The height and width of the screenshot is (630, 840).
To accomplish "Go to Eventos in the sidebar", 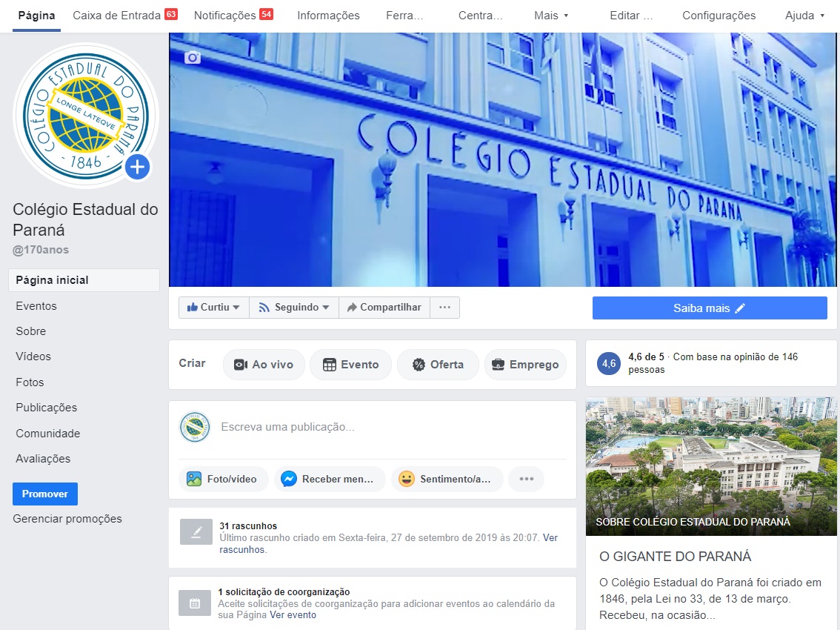I will tap(36, 305).
